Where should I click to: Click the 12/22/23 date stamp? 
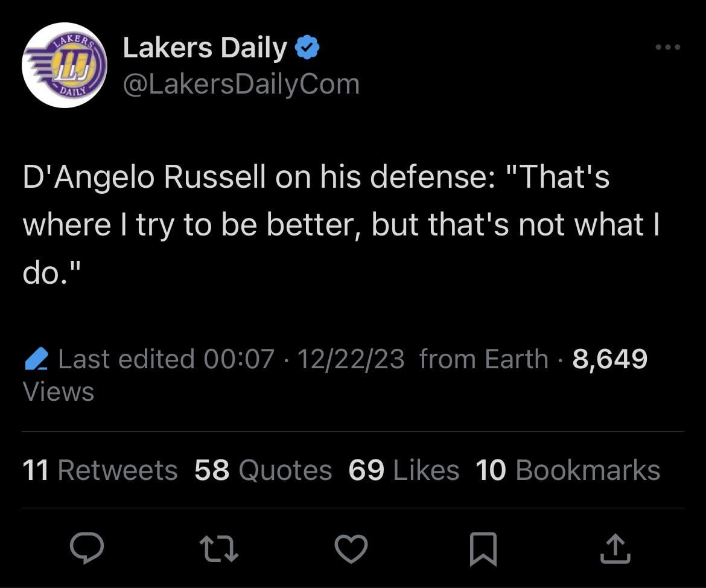click(x=351, y=359)
